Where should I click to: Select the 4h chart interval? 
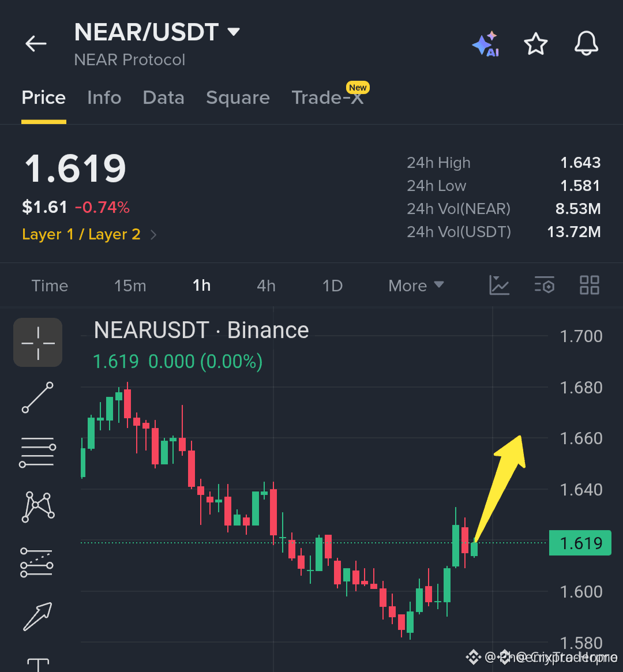pos(266,286)
